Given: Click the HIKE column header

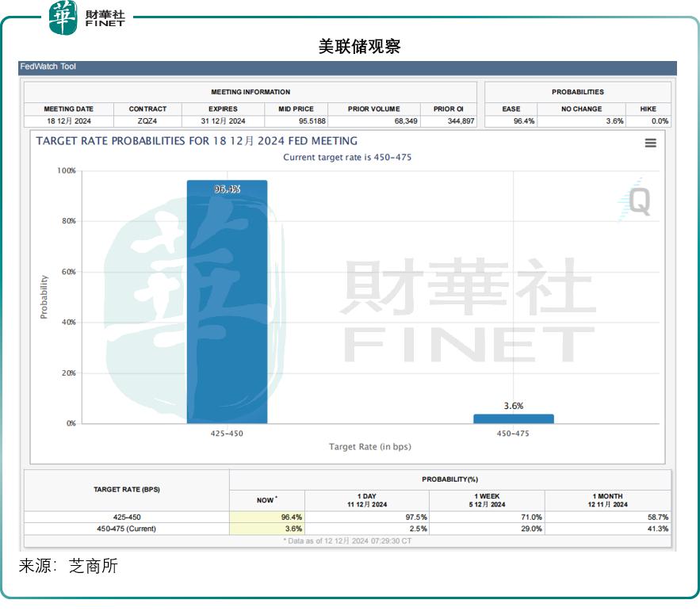Looking at the screenshot, I should pos(648,109).
